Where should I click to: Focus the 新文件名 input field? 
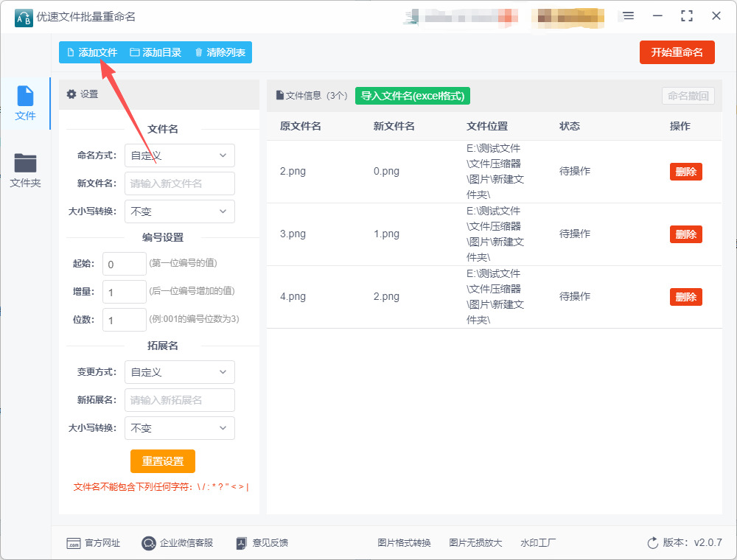180,183
